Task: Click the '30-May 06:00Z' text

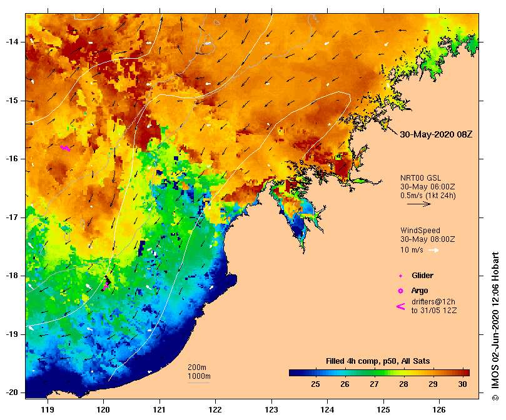Action: pyautogui.click(x=428, y=187)
